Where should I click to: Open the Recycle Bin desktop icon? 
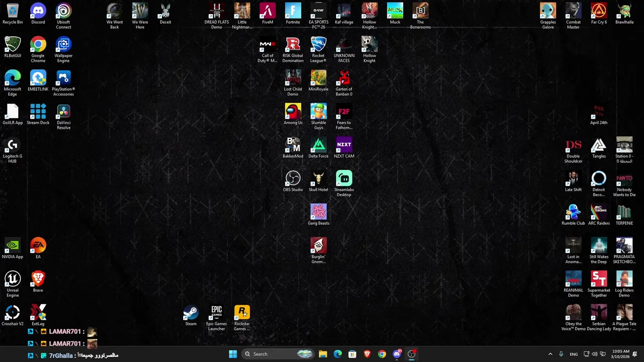pyautogui.click(x=13, y=14)
